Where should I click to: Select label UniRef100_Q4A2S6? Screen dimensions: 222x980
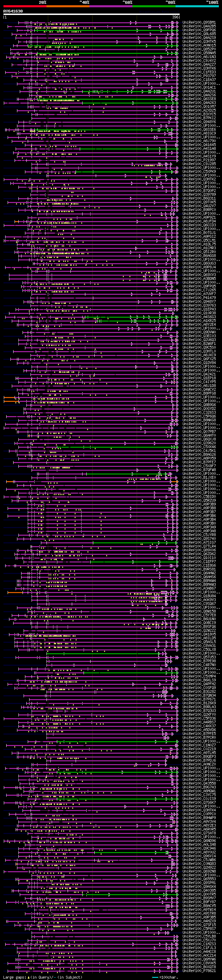(199, 95)
